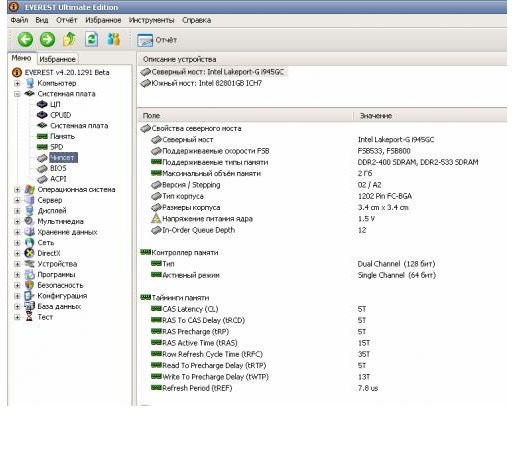
Task: Select the Северный мост Intel Lakeport-G device
Action: (x=213, y=72)
